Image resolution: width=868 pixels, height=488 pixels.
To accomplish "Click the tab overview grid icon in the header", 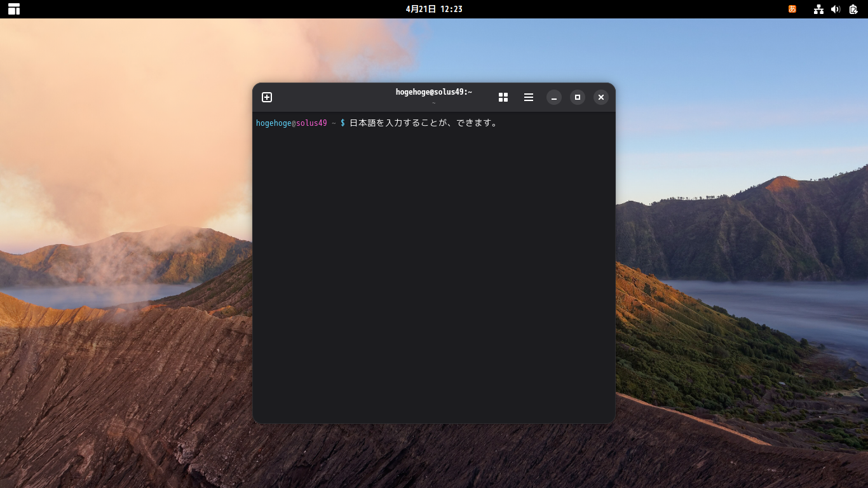I will (x=503, y=97).
